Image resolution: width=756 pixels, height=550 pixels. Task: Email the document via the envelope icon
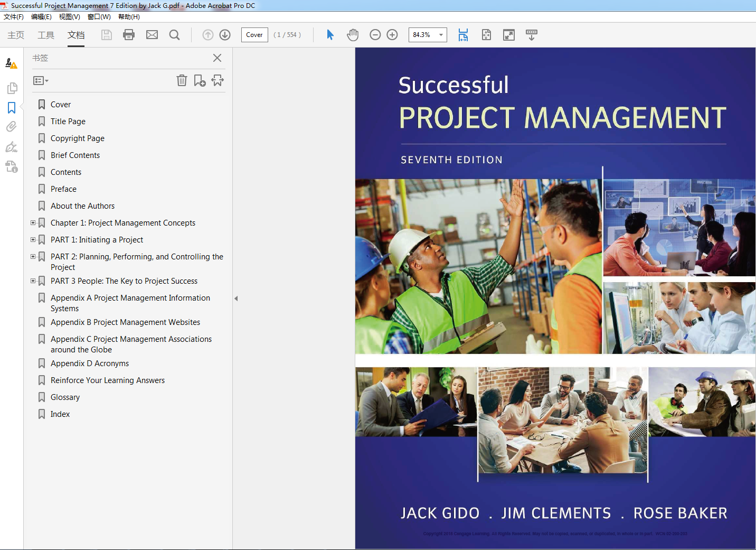coord(152,34)
